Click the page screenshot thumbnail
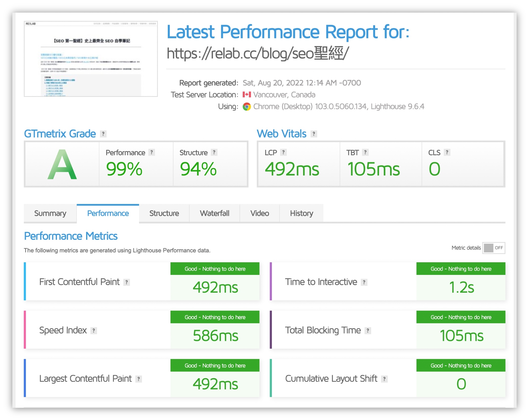This screenshot has width=529, height=420. [91, 59]
